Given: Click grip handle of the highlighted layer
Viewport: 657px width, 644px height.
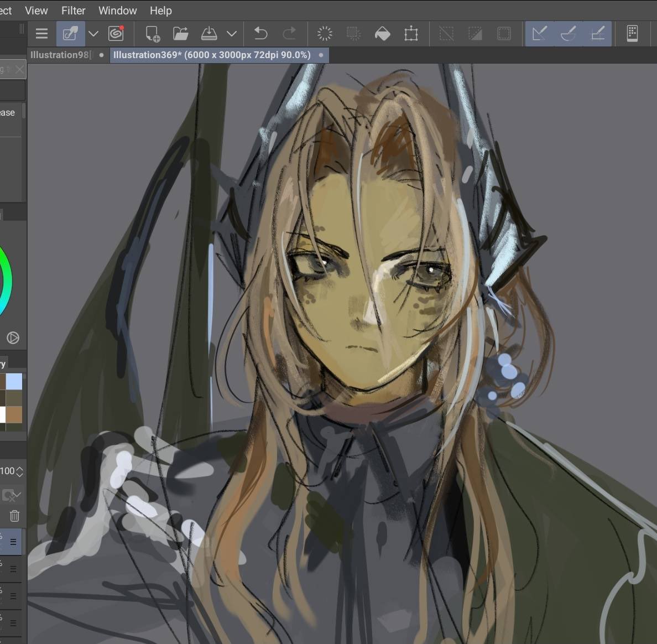Looking at the screenshot, I should (x=13, y=542).
